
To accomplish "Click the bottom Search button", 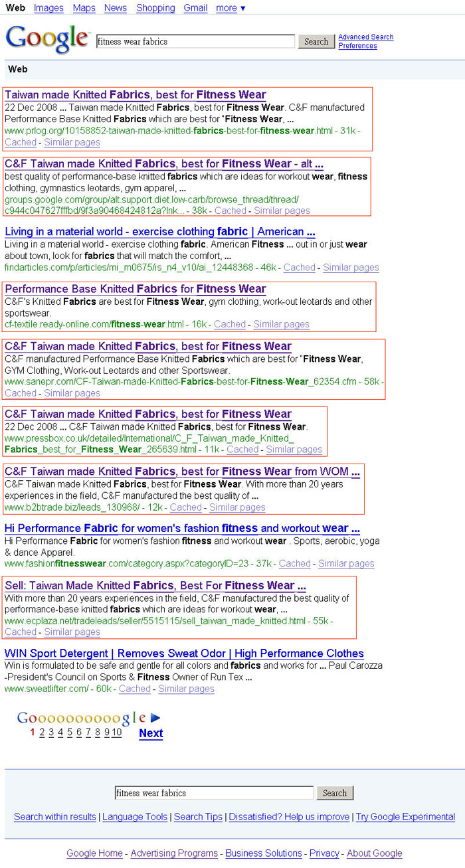I will tap(335, 793).
